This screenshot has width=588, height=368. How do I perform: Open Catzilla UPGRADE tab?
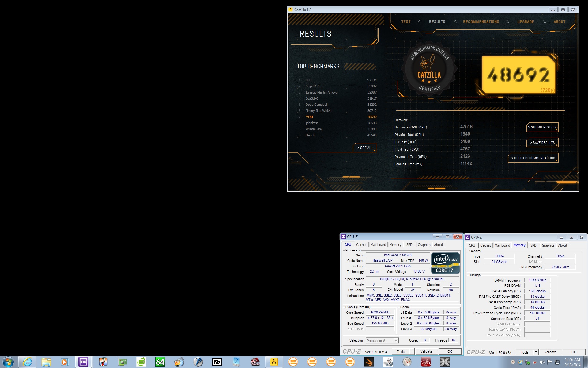tap(526, 22)
